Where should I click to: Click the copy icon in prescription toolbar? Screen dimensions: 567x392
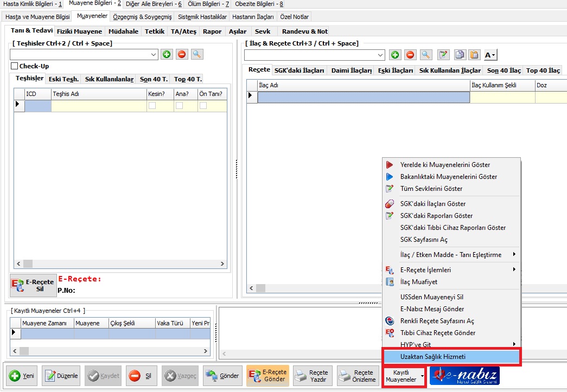point(460,55)
